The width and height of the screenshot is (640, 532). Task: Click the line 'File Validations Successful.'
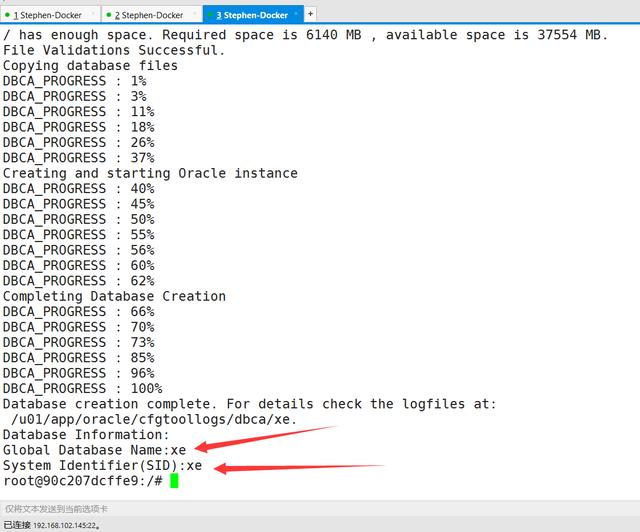coord(114,50)
